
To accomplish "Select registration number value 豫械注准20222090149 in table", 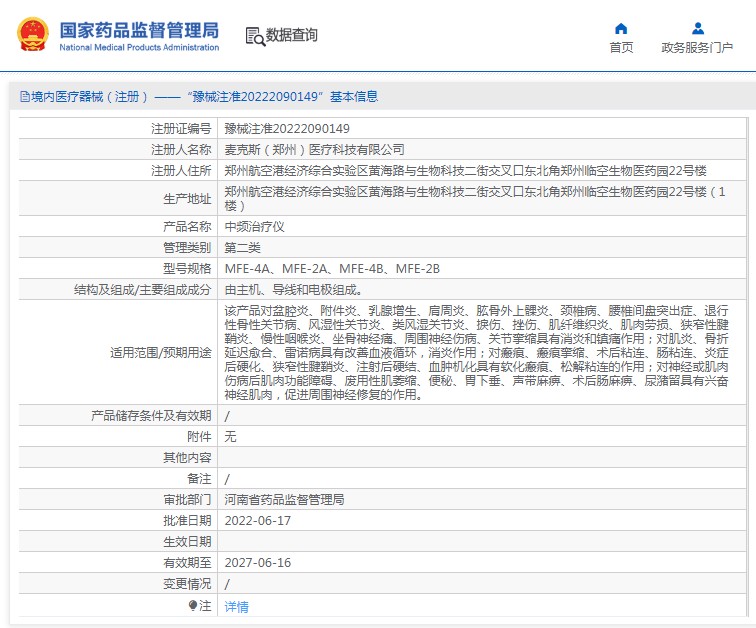I will (287, 129).
